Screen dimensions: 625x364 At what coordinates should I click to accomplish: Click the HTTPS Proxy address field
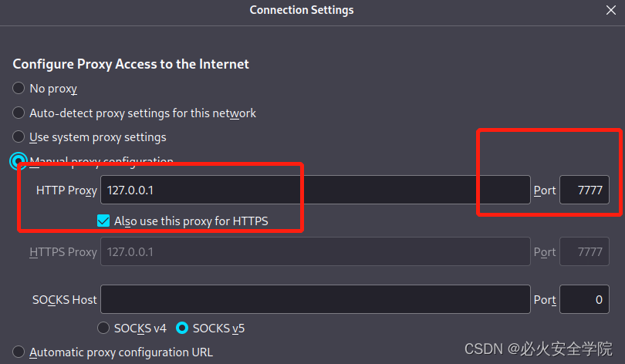click(x=315, y=252)
